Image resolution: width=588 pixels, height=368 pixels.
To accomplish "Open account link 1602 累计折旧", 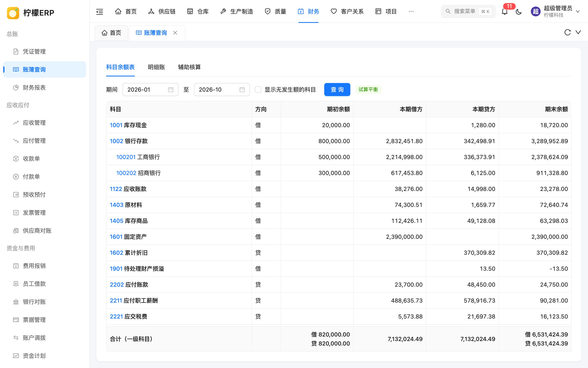I will click(x=129, y=253).
